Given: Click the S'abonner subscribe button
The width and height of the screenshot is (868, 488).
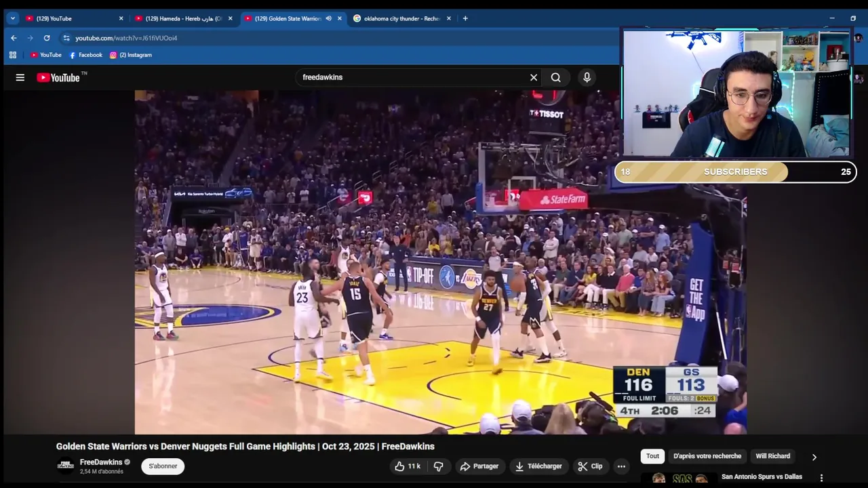Looking at the screenshot, I should tap(163, 466).
